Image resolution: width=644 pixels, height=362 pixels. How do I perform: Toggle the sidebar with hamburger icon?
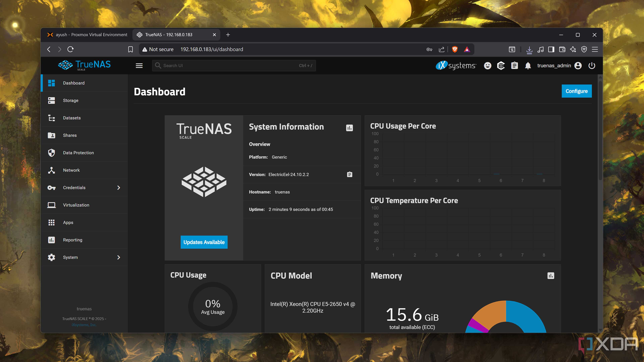point(139,66)
